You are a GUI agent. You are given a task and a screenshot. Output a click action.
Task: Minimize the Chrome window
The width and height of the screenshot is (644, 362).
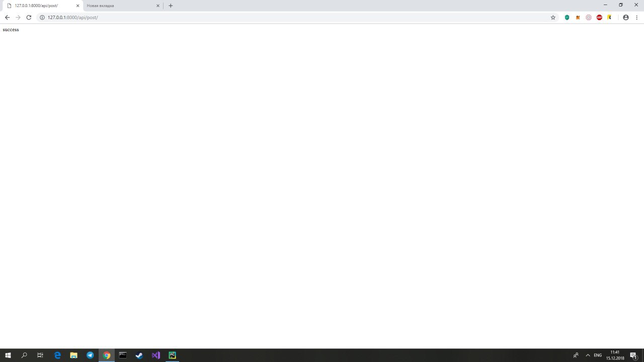tap(605, 5)
